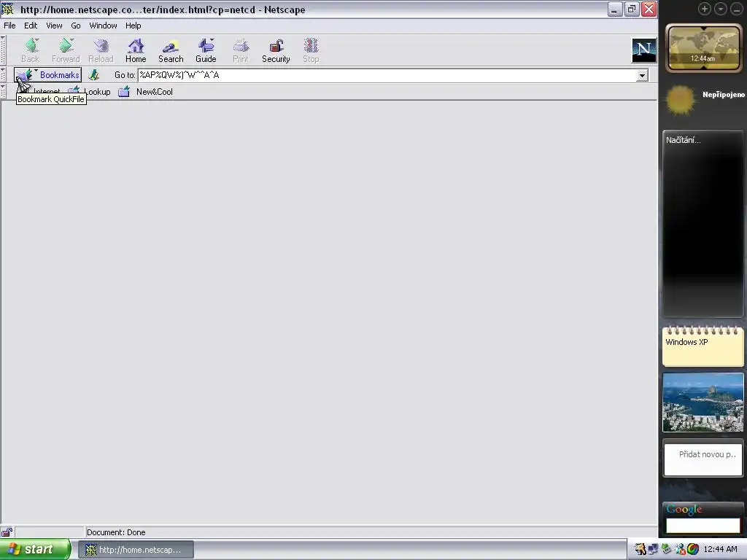Expand the location history dropdown arrow
Screen dimensions: 747x560
click(x=642, y=75)
